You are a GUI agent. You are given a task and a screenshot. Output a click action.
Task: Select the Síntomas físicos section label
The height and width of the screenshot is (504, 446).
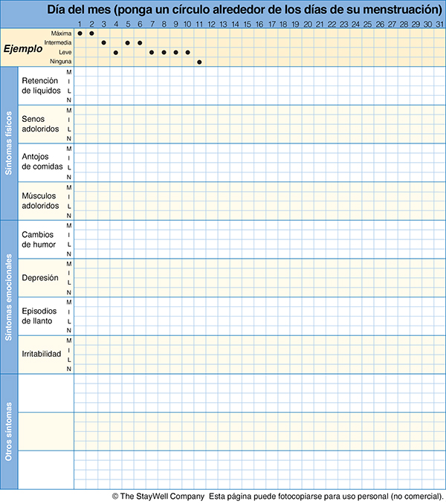pos(9,143)
